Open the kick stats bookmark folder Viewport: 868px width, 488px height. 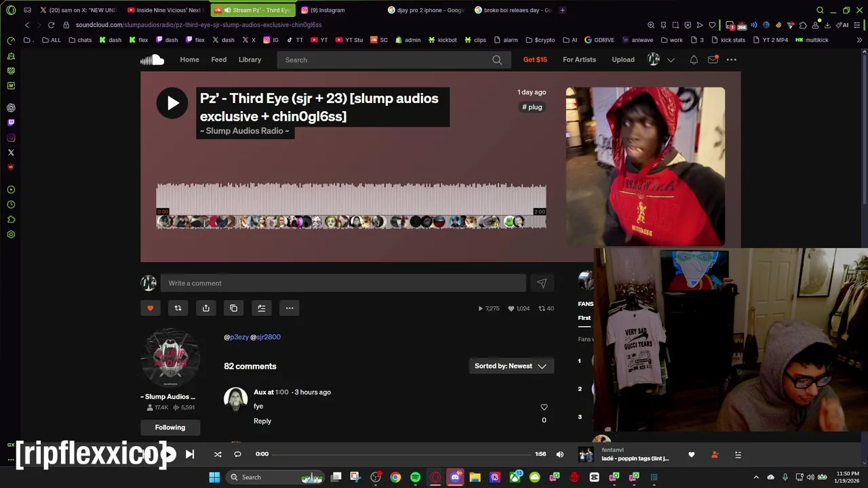click(728, 40)
